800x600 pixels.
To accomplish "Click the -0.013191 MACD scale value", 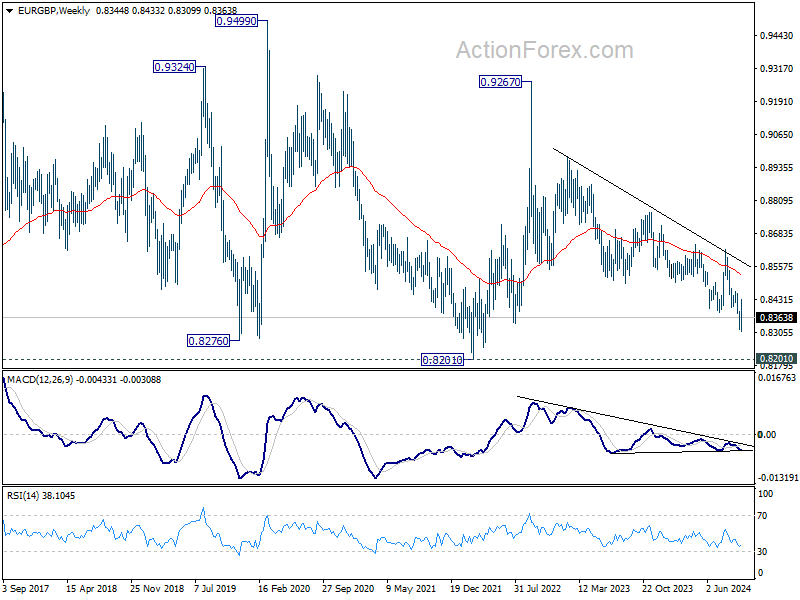I will 777,478.
